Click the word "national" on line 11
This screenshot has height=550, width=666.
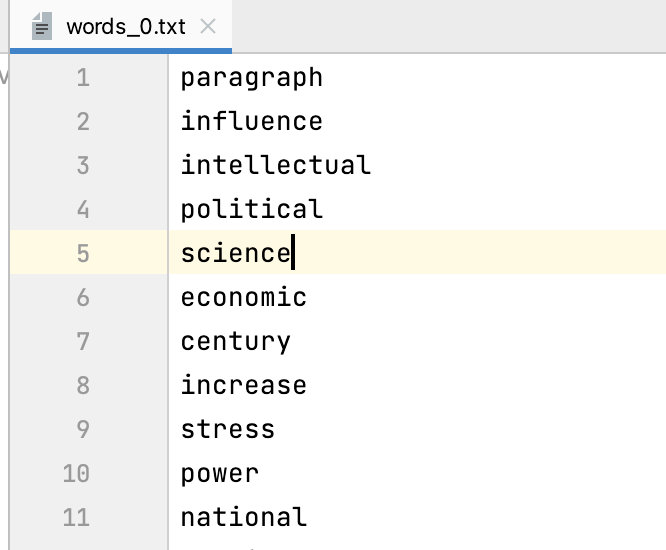coord(243,518)
